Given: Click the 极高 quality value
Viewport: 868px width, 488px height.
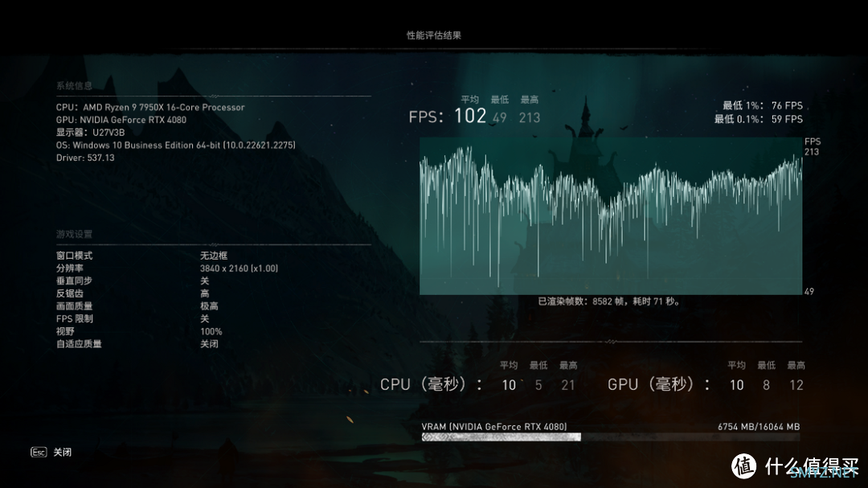Looking at the screenshot, I should (x=209, y=306).
